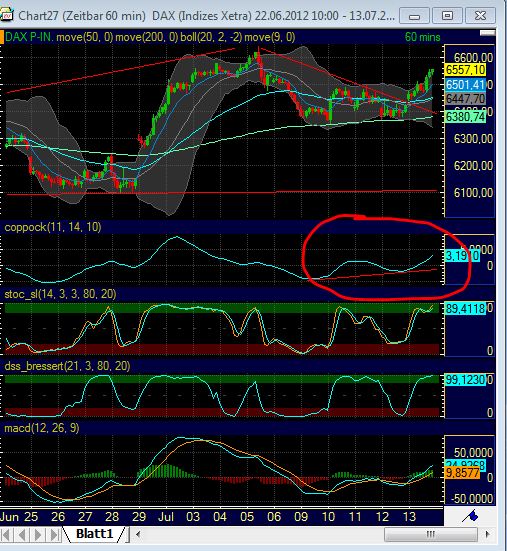
Task: Maximize the Chart27 window
Action: coord(447,16)
